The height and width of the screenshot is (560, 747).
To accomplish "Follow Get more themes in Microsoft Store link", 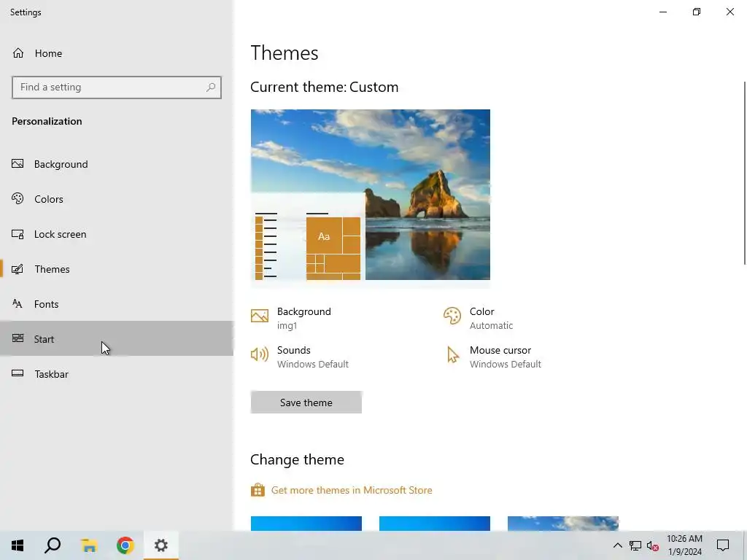I will coord(352,490).
